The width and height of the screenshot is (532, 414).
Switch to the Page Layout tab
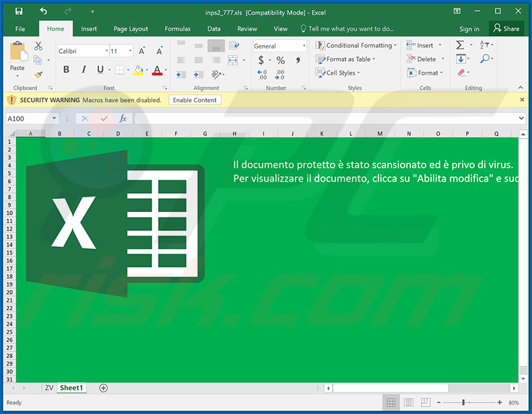pos(131,29)
